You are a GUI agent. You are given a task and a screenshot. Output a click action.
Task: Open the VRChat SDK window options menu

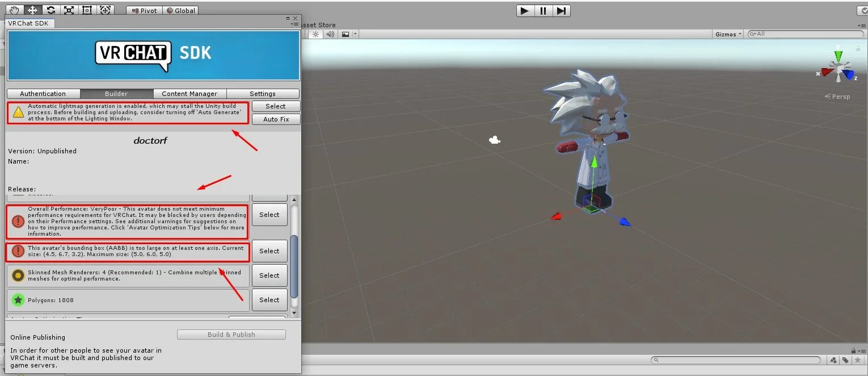[x=294, y=24]
